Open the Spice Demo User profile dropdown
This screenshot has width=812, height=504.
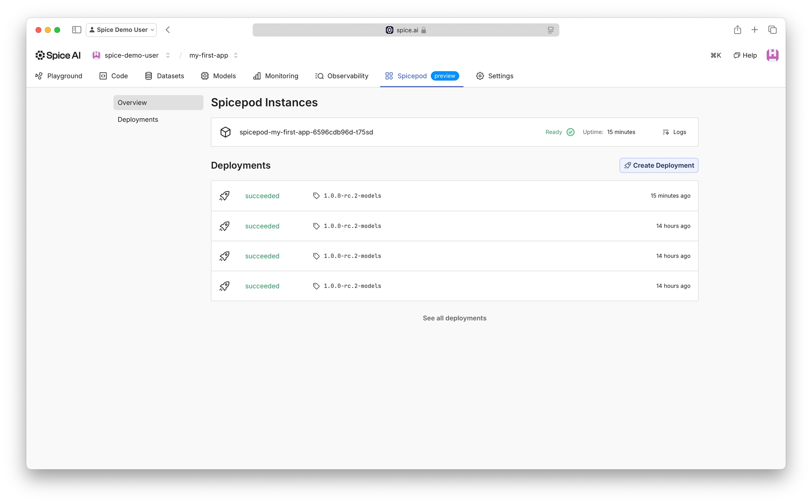[x=122, y=30]
